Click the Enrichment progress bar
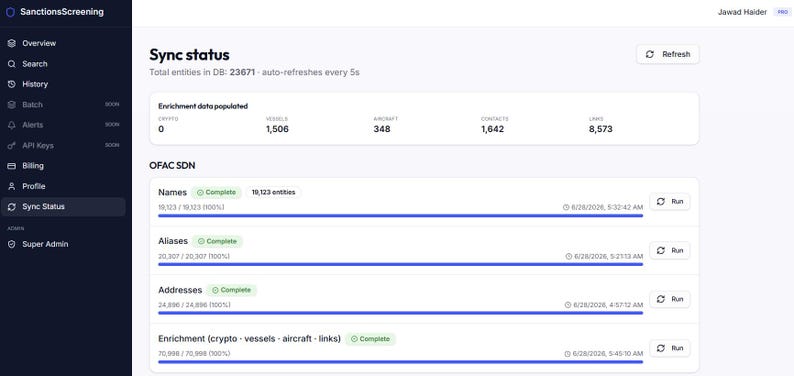This screenshot has height=376, width=794. pos(401,362)
